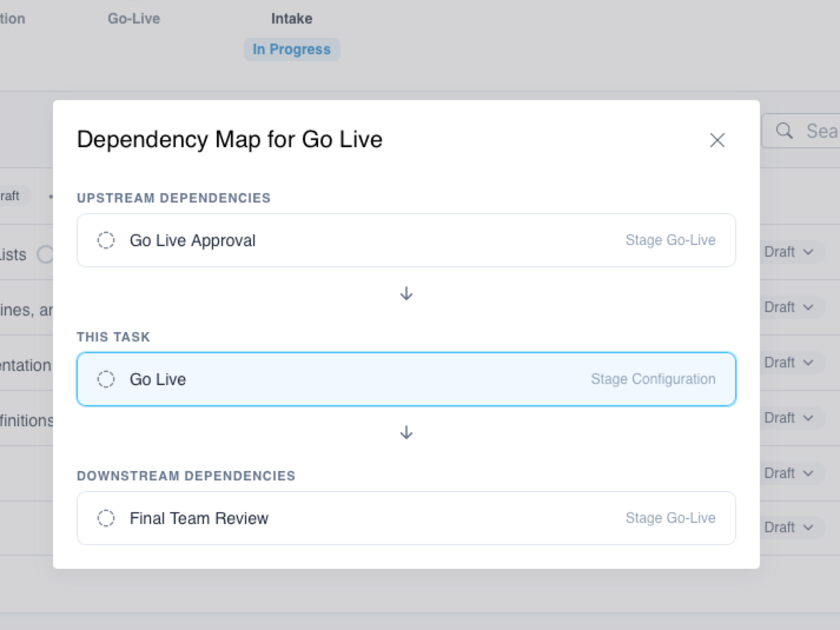Switch to the Go-Live stage tab
Screen dimensions: 840x630
tap(134, 19)
